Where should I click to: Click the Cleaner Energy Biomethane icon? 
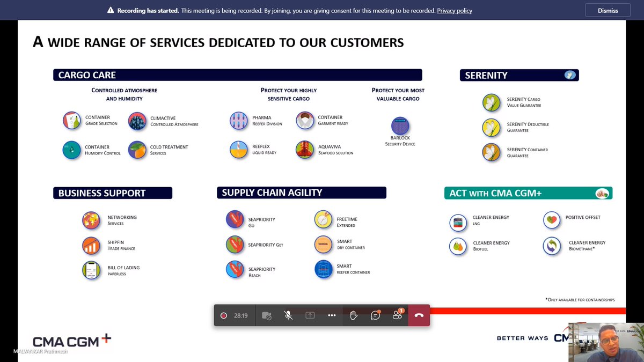point(551,246)
